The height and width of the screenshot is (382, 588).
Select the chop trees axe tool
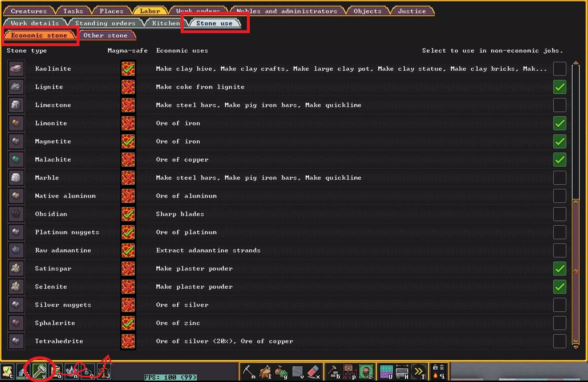pyautogui.click(x=265, y=372)
